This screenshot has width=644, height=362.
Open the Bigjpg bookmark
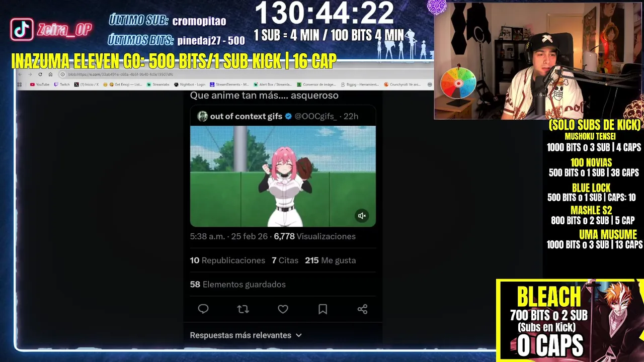tap(360, 84)
